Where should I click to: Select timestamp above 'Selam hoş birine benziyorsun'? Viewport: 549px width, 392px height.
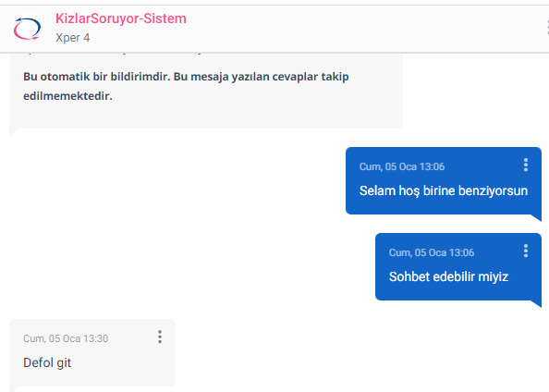pos(402,166)
